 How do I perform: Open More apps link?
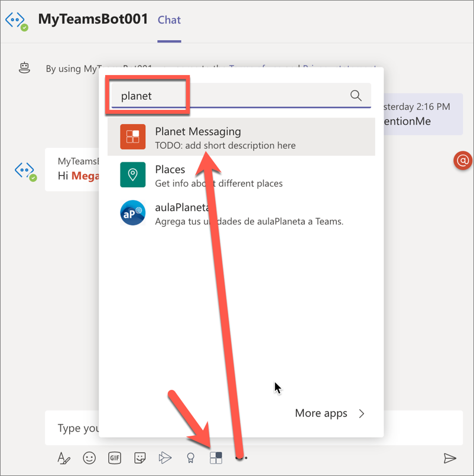[x=321, y=413]
